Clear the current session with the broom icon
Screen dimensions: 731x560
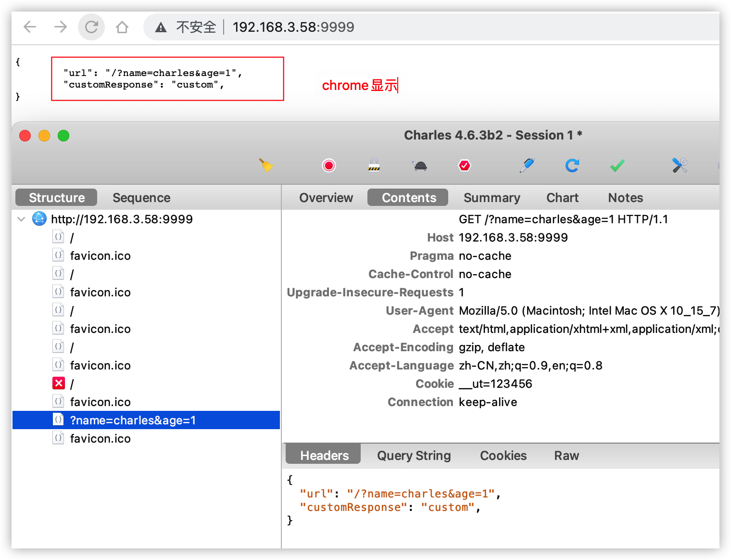(x=266, y=165)
